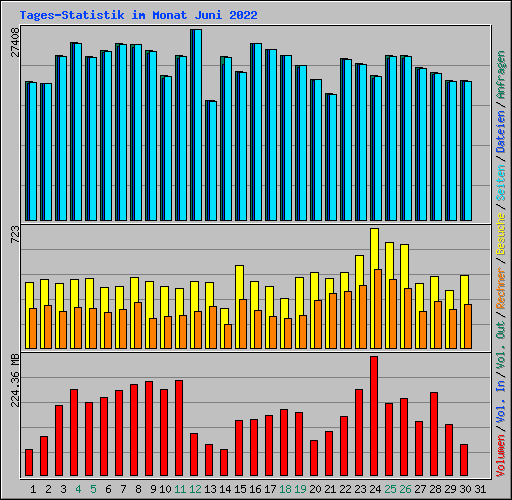
Task: Click day label 30 on the x-axis
Action: point(465,489)
